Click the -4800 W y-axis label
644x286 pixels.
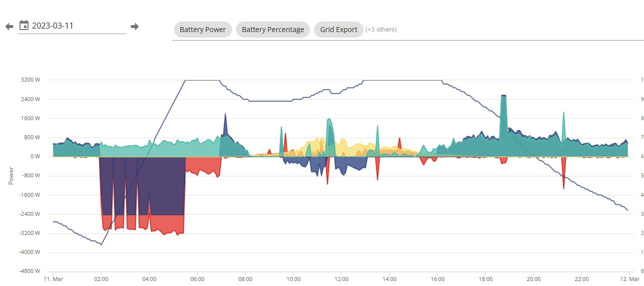point(29,271)
